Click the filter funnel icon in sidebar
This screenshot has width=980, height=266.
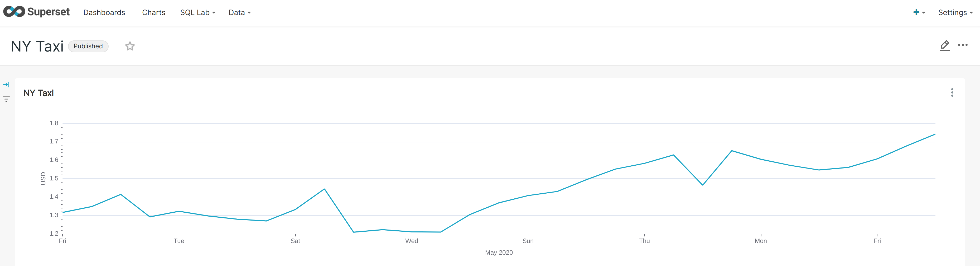(6, 99)
